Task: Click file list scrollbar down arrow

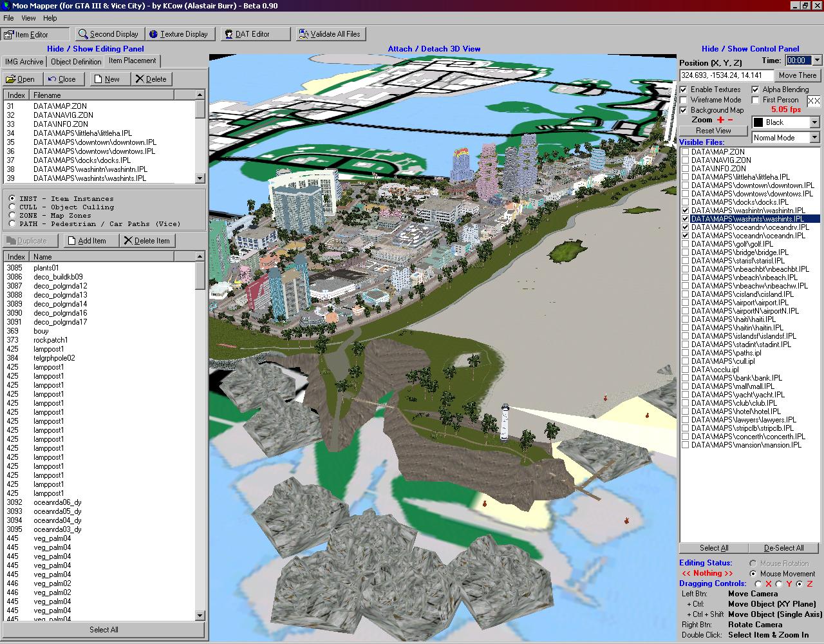Action: [200, 178]
